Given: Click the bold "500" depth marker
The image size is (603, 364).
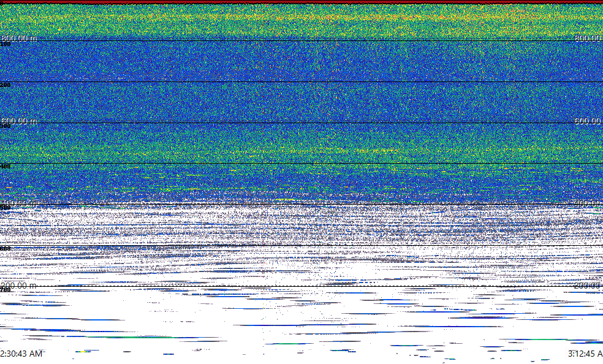Looking at the screenshot, I should point(6,208).
